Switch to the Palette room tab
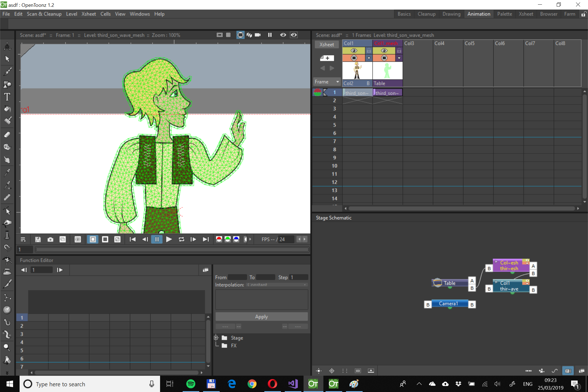 coord(504,14)
